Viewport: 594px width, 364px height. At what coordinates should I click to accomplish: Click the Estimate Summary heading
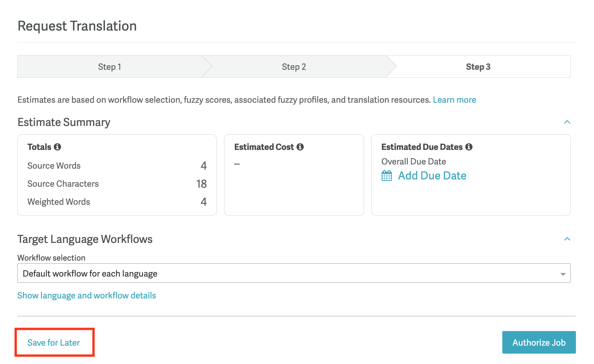click(x=64, y=122)
